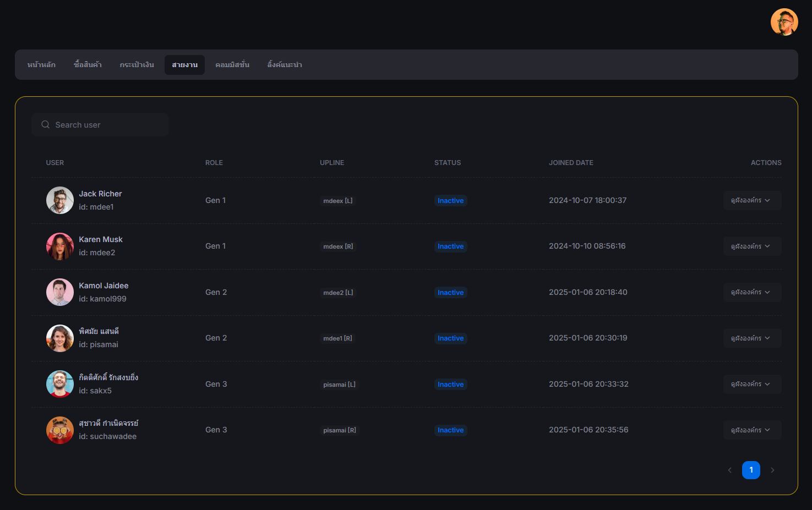Open the คอมมิสชั่น tab
812x510 pixels.
[x=232, y=65]
